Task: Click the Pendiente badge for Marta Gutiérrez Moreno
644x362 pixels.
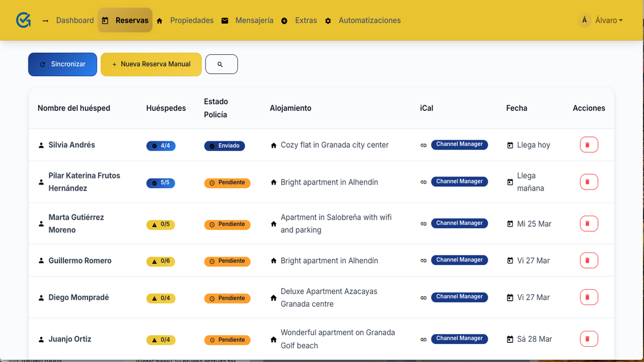Action: pos(227,224)
